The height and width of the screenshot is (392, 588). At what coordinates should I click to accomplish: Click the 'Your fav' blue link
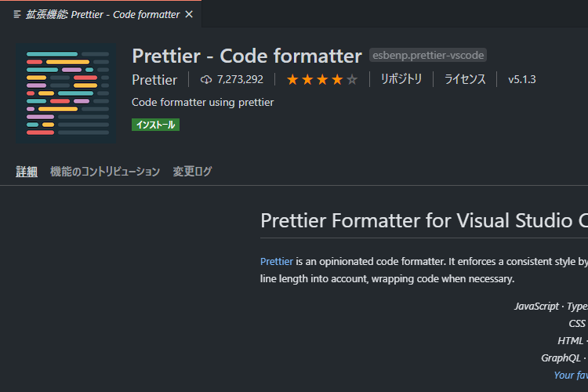571,375
